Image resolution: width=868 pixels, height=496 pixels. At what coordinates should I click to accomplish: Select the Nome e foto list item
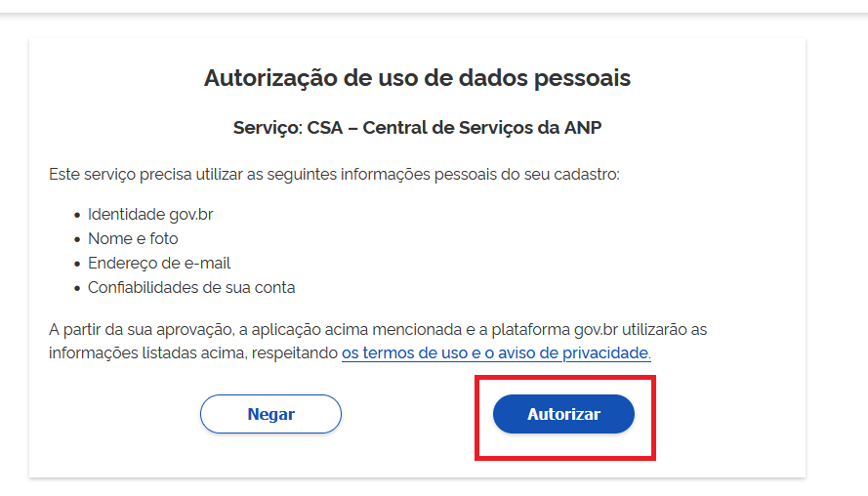[x=133, y=238]
